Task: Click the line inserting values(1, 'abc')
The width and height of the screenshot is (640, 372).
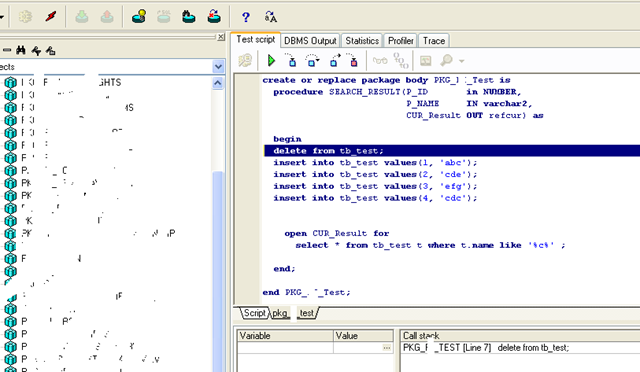Action: [x=375, y=163]
